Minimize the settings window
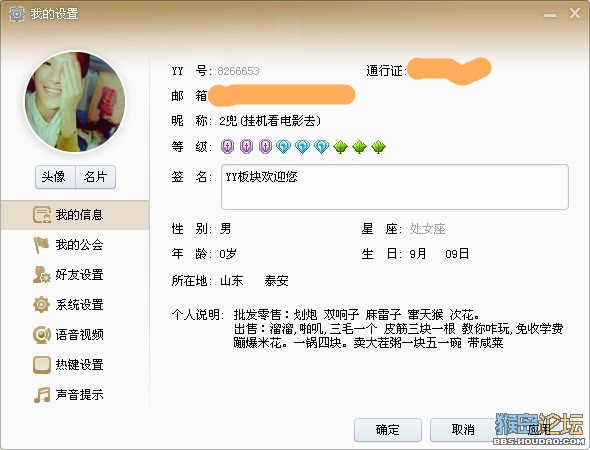This screenshot has height=450, width=590. [550, 15]
